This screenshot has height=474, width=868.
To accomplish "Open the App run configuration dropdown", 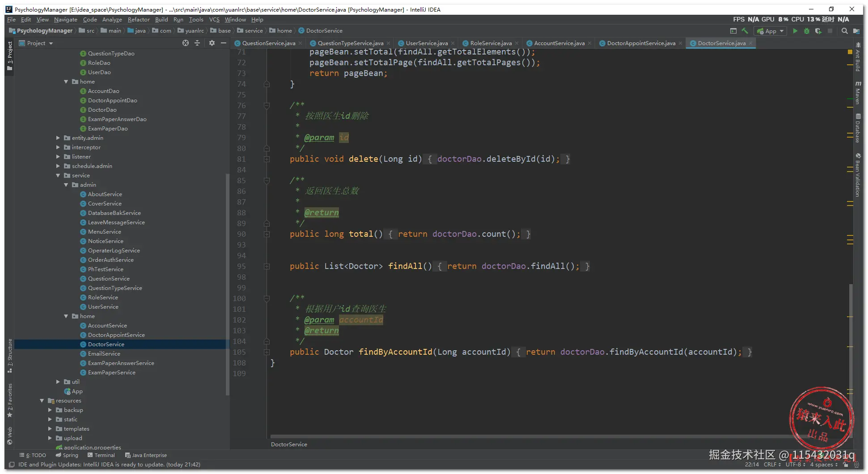I will point(770,31).
